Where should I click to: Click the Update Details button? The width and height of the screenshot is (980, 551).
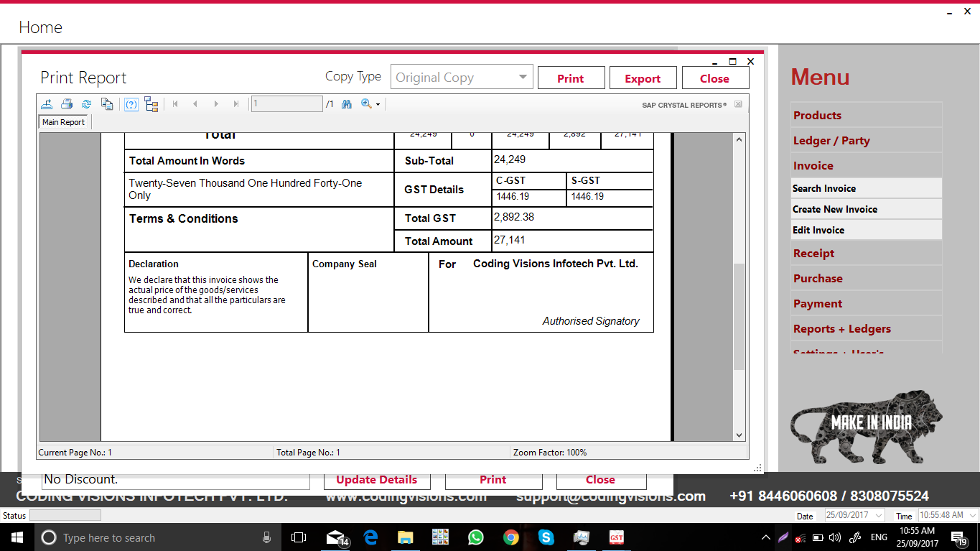[x=376, y=479]
